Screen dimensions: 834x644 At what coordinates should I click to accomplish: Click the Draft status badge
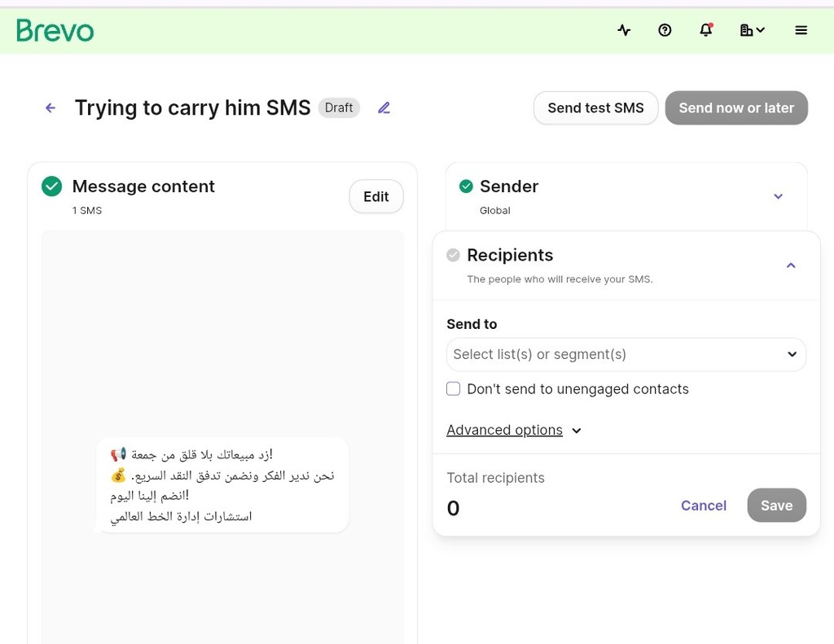339,108
